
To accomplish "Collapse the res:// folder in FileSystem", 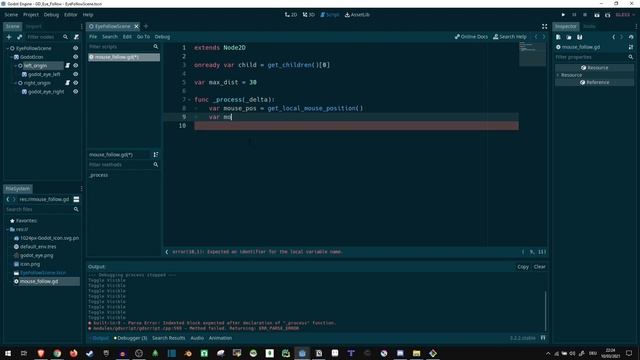I will click(7, 229).
